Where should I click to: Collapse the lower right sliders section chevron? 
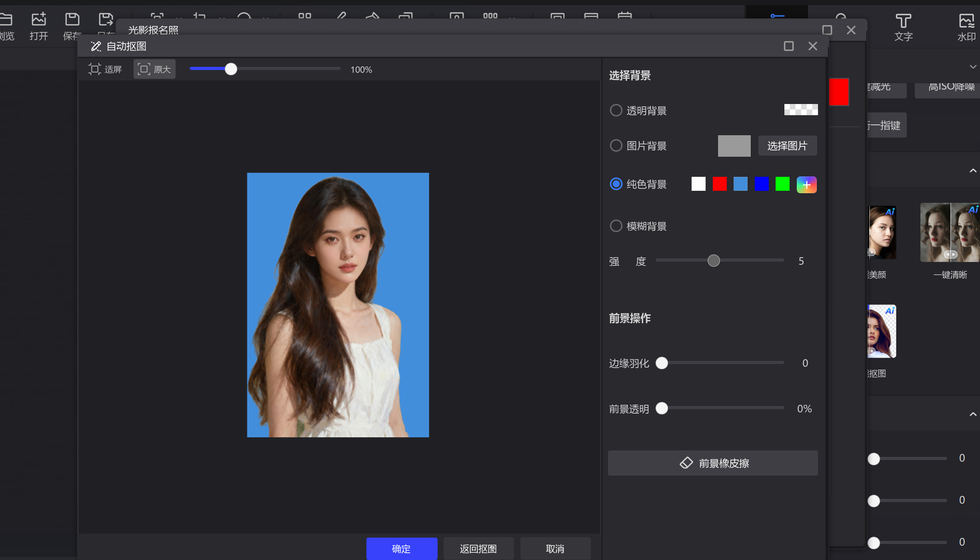coord(972,414)
